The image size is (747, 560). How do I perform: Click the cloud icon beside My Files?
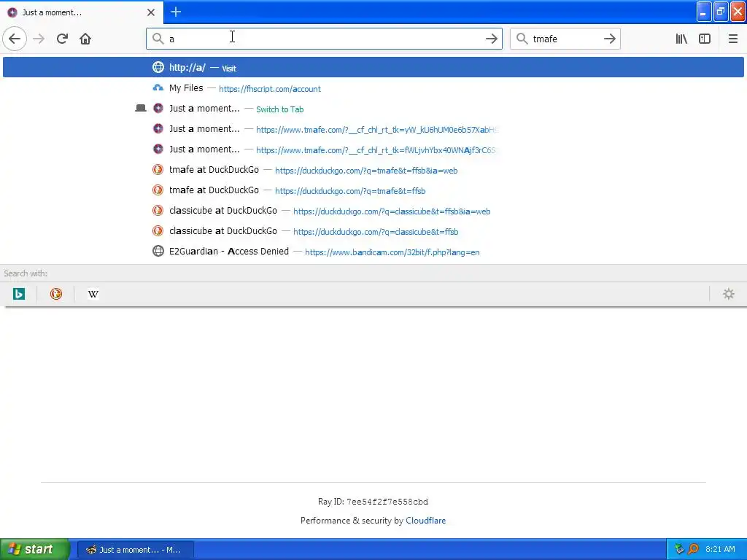(x=158, y=87)
